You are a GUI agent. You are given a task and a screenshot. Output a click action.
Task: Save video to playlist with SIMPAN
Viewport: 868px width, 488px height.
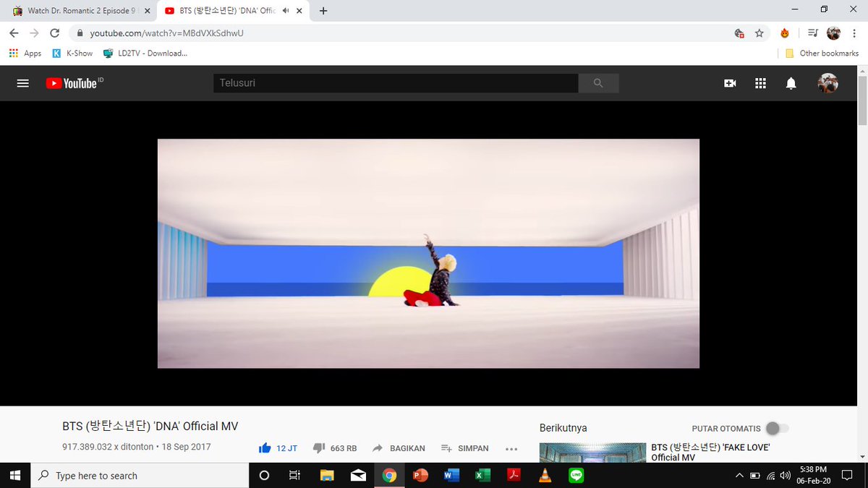coord(464,448)
